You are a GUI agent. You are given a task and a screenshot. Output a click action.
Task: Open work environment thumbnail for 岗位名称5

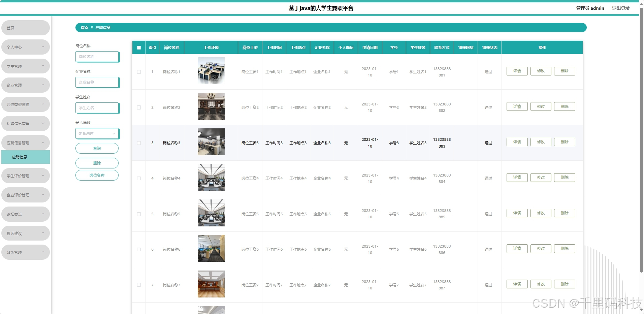coord(211,213)
